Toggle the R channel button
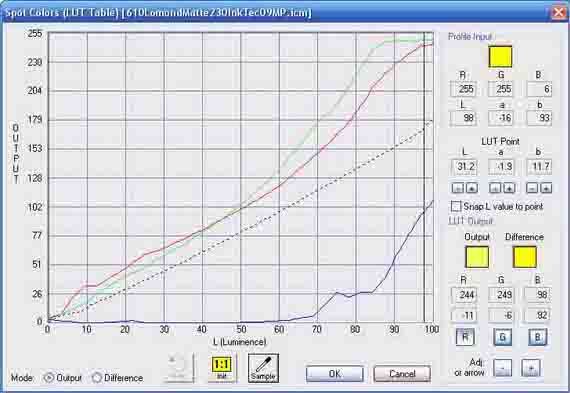 [465, 337]
